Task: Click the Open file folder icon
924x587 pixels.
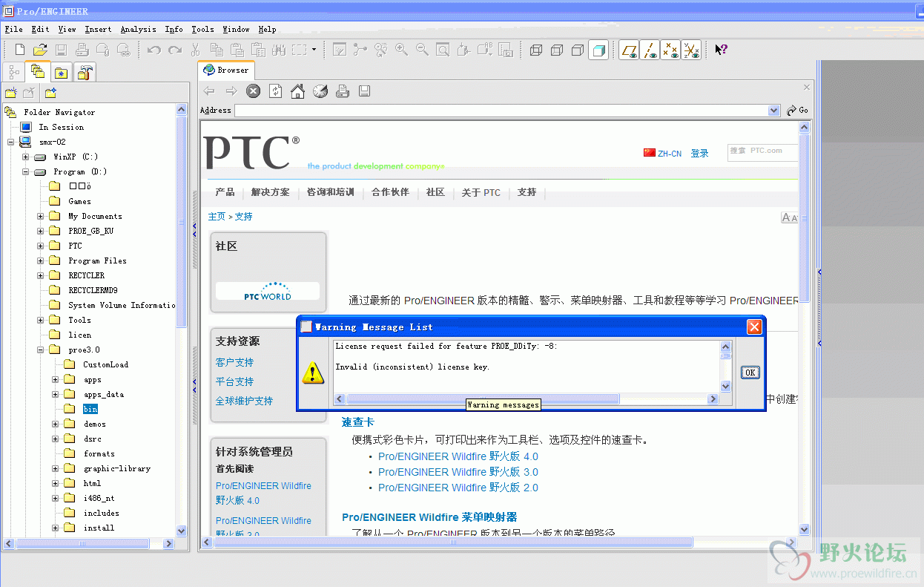Action: (40, 50)
